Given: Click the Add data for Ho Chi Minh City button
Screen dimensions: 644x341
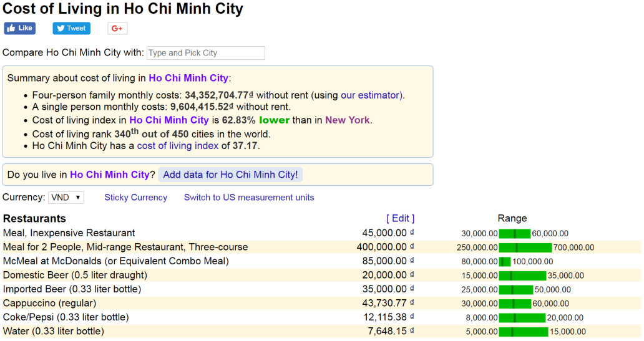Looking at the screenshot, I should point(230,175).
